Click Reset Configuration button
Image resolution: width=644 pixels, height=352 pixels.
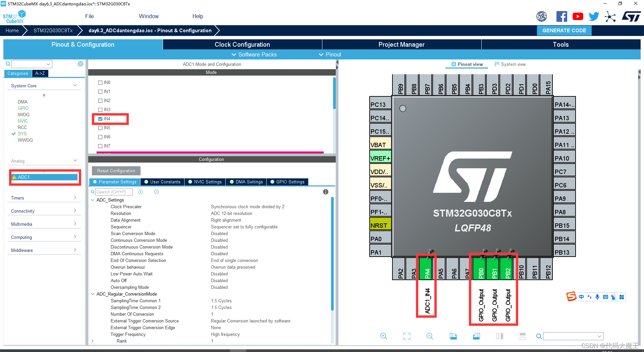pyautogui.click(x=116, y=171)
